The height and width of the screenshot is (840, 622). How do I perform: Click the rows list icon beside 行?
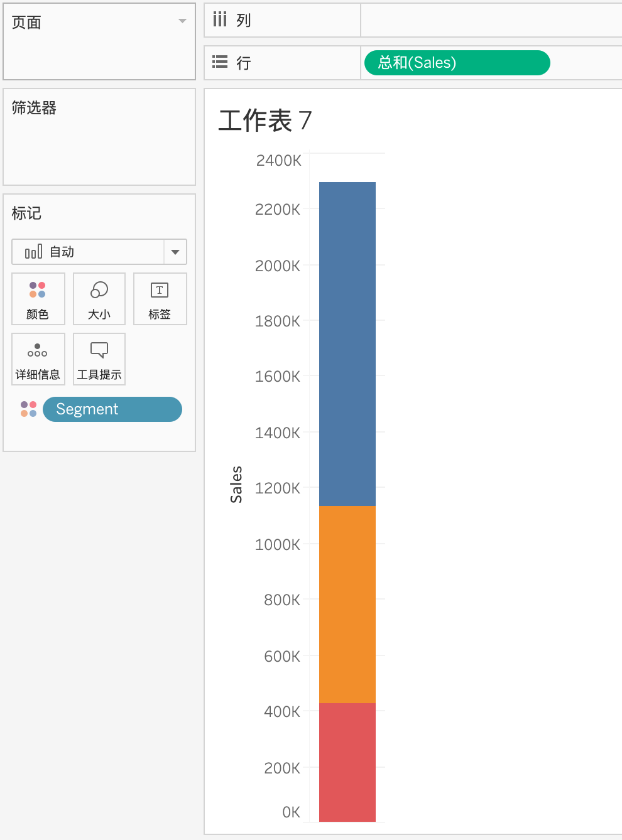pyautogui.click(x=219, y=62)
